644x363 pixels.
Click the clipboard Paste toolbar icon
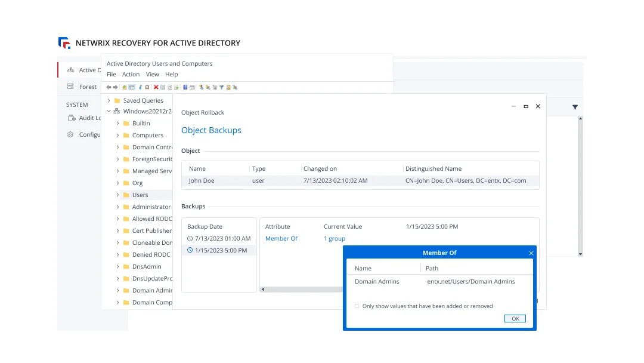[147, 87]
